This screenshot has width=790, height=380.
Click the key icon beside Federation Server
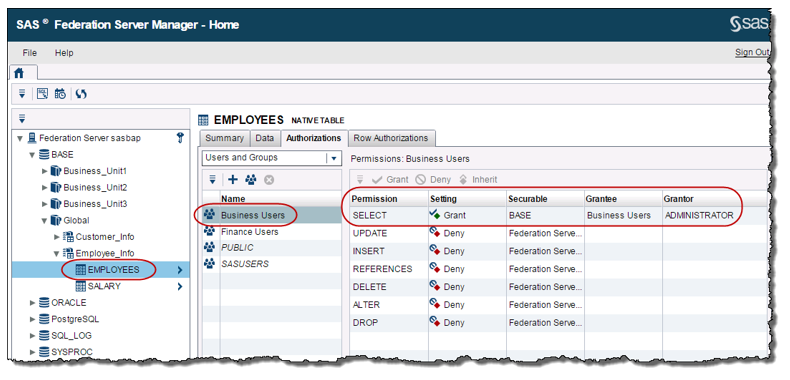181,138
